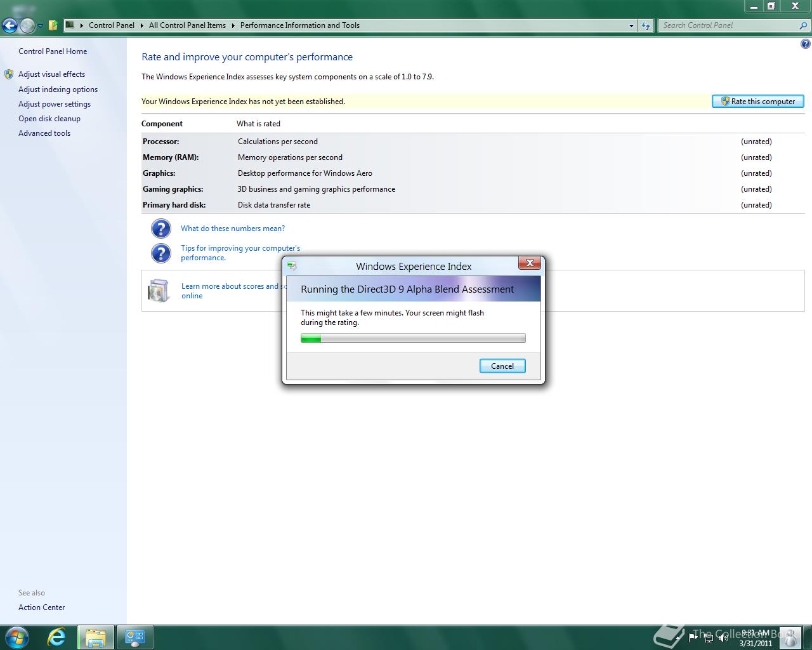
Task: Click the Component column header
Action: (162, 124)
